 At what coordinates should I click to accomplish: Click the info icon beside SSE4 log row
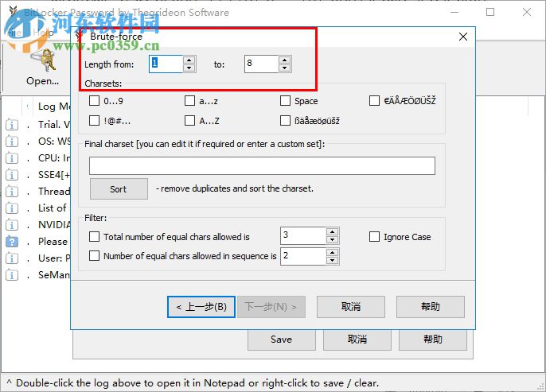click(x=12, y=175)
